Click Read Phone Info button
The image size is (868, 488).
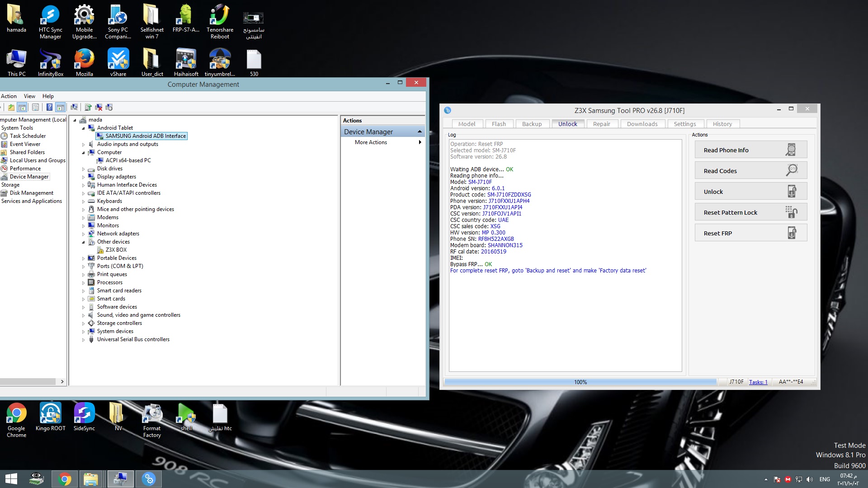coord(750,150)
